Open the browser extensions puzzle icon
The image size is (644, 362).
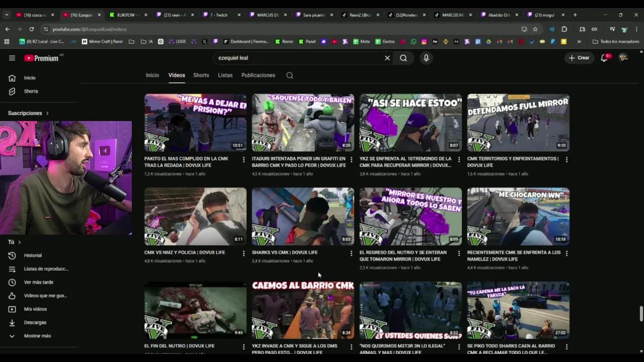(564, 29)
